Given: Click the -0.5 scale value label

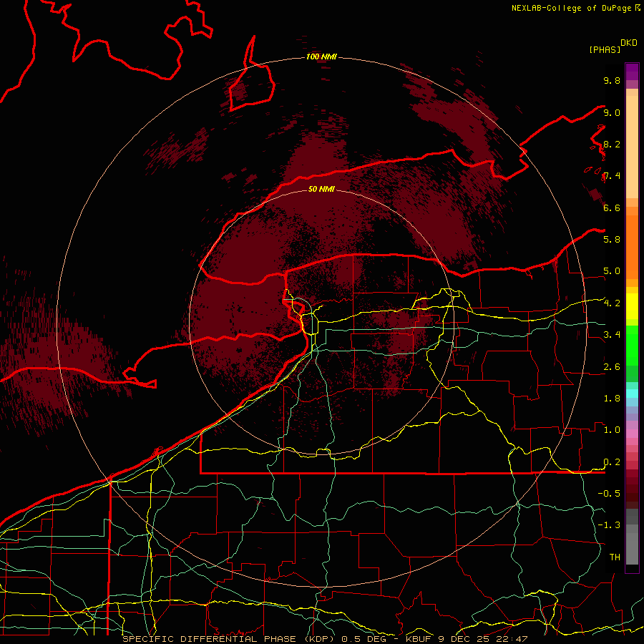Looking at the screenshot, I should pyautogui.click(x=609, y=493).
